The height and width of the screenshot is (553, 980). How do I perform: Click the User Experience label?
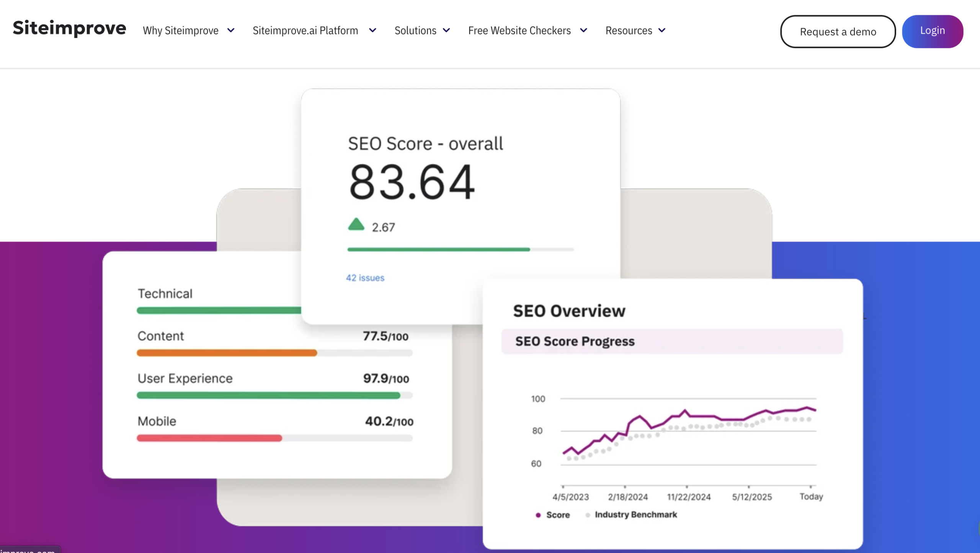[185, 378]
